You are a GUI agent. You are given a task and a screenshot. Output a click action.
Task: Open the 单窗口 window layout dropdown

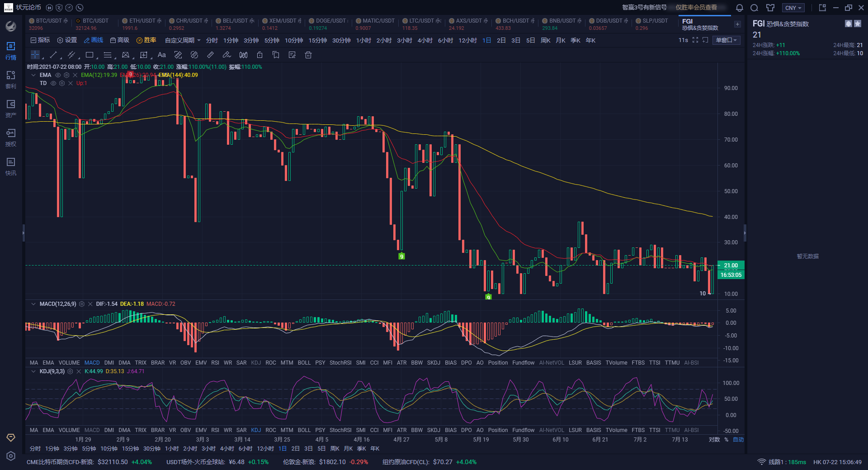[x=726, y=40]
